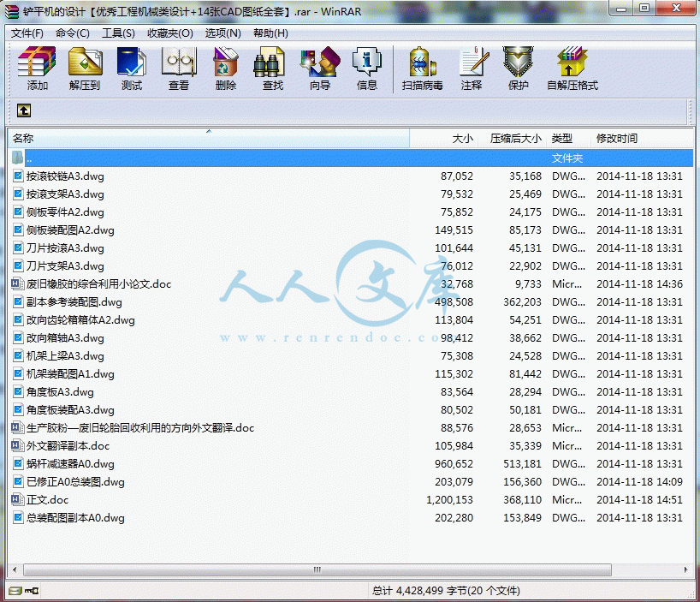This screenshot has height=602, width=700.
Task: Open the 文件(F) menu
Action: click(x=27, y=33)
